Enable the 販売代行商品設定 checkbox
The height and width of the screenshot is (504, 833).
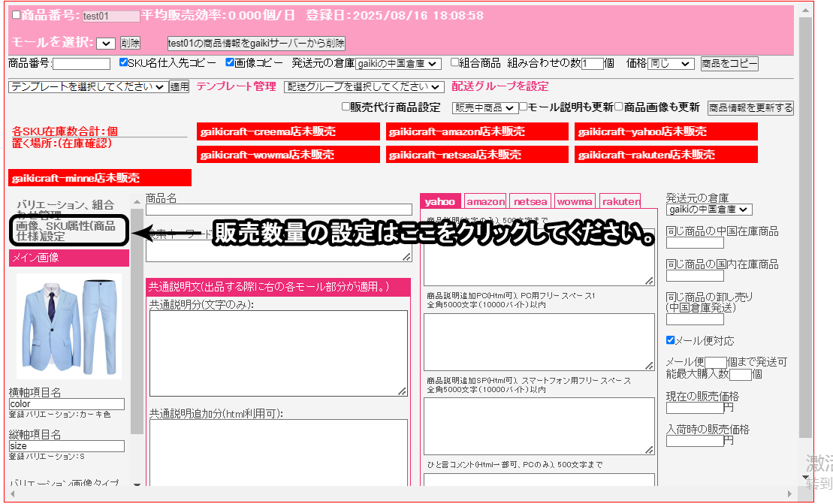tap(346, 107)
